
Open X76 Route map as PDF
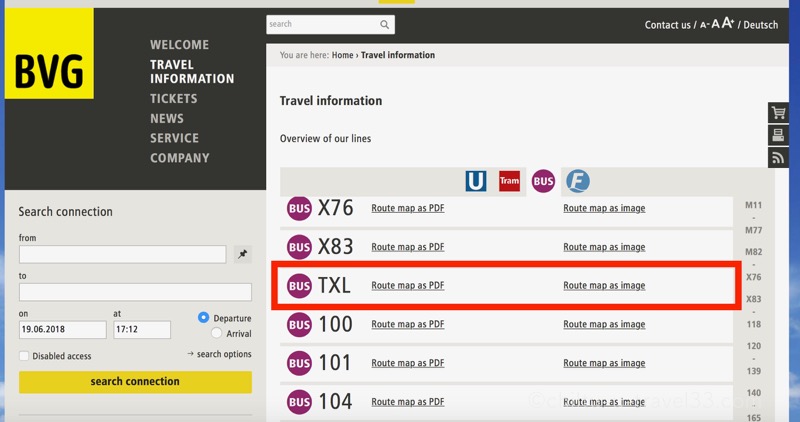click(x=408, y=208)
